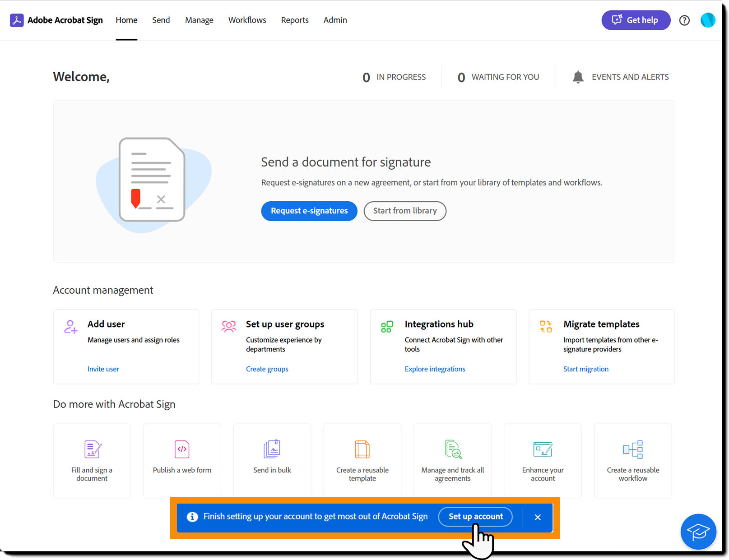Click 'Fill and sign a document' label
This screenshot has width=729, height=560.
[92, 474]
